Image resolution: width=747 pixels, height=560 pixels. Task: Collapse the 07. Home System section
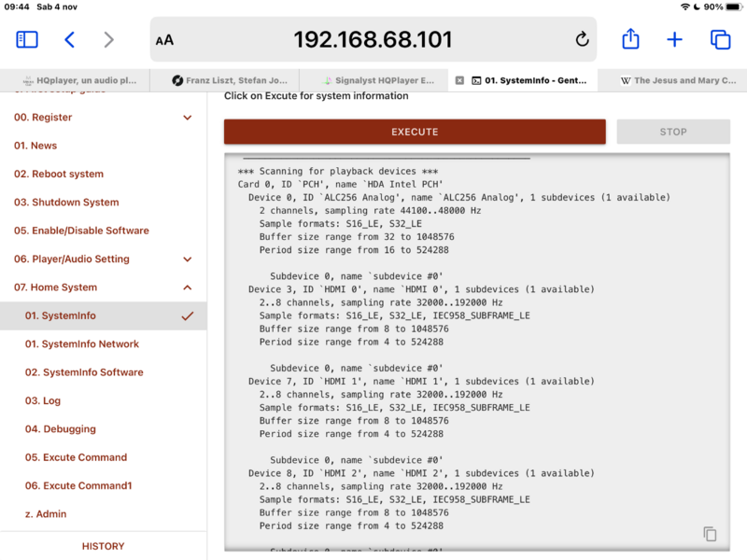[x=187, y=287]
